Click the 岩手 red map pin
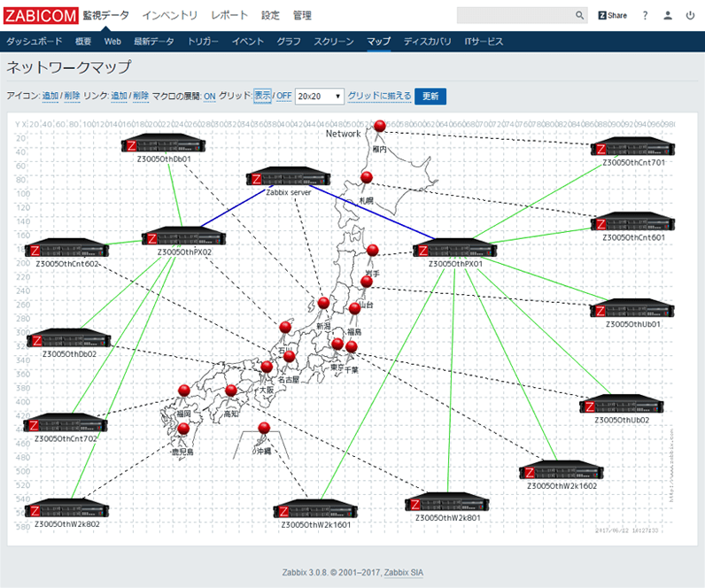The width and height of the screenshot is (705, 588). (x=372, y=251)
